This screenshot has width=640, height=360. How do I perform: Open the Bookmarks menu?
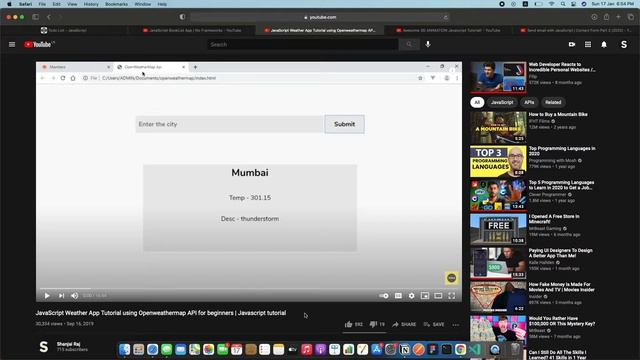click(116, 4)
